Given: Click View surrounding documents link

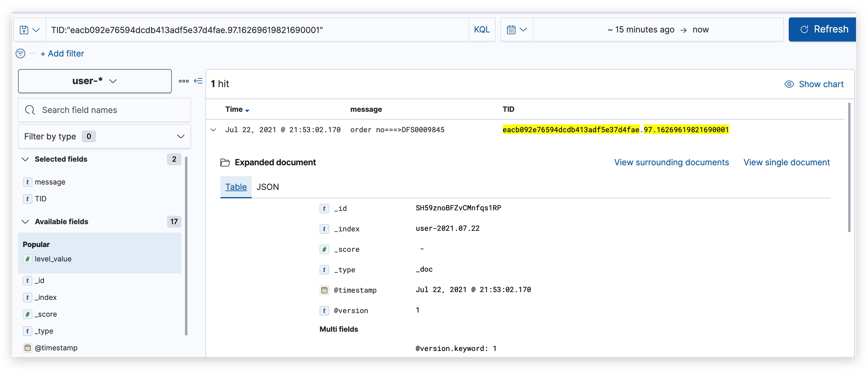Looking at the screenshot, I should click(x=671, y=163).
